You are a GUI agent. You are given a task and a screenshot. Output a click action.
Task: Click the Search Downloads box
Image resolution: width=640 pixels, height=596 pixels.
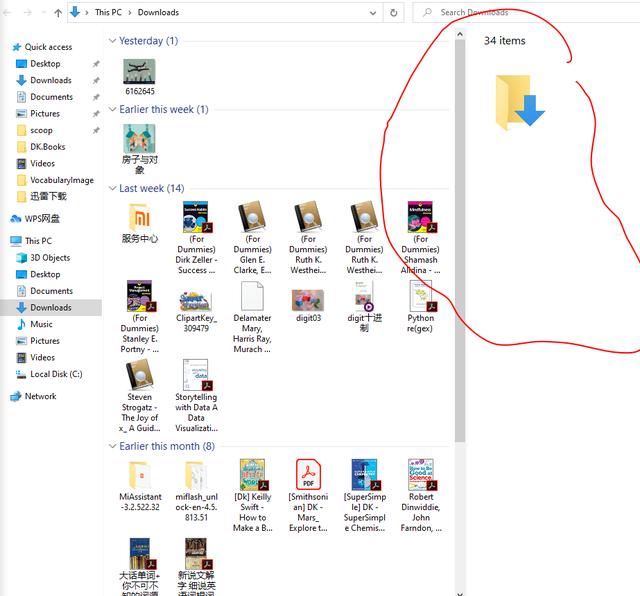point(527,13)
